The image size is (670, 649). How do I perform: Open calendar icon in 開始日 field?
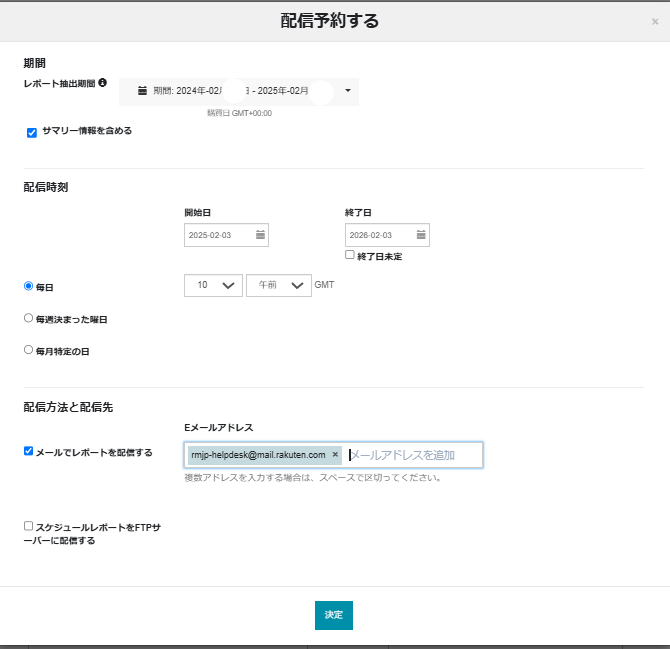tap(260, 235)
